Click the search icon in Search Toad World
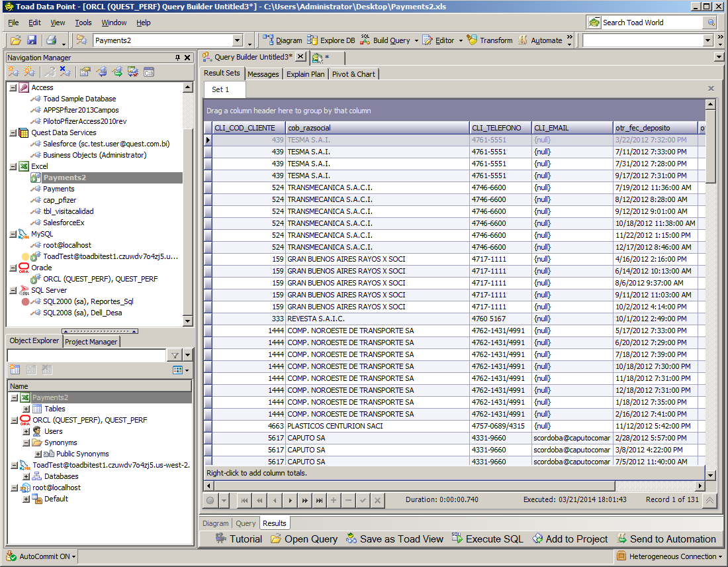 tap(711, 23)
